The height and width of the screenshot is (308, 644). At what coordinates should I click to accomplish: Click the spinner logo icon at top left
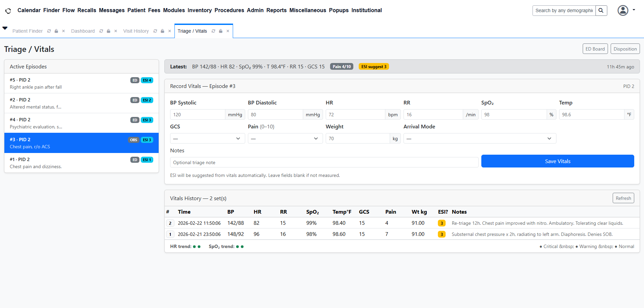pos(8,11)
